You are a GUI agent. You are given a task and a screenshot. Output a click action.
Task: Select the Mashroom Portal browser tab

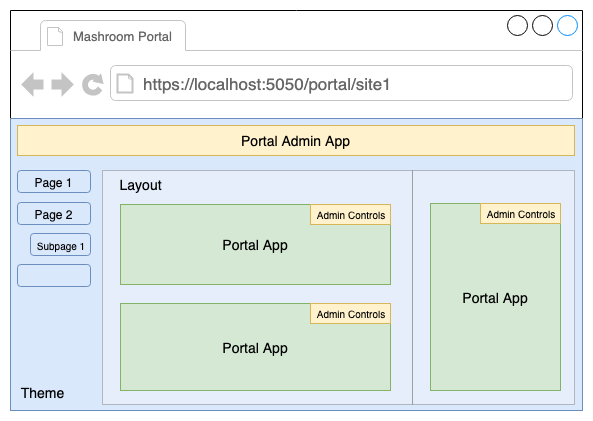[x=113, y=36]
